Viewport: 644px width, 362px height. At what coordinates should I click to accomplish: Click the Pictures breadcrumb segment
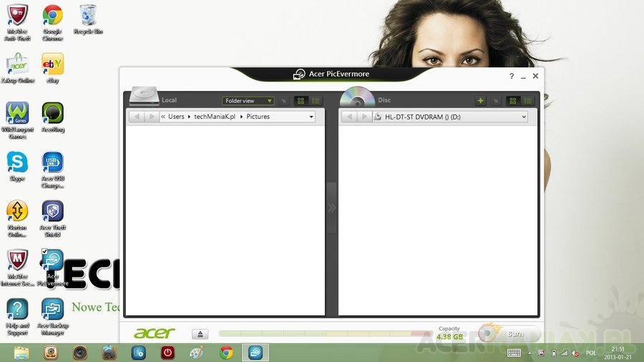point(258,117)
